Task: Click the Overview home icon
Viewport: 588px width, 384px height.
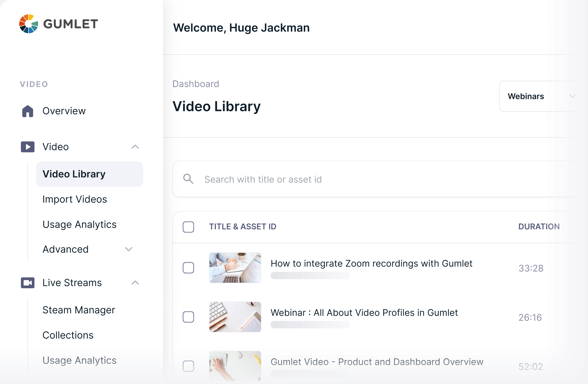Action: point(28,111)
